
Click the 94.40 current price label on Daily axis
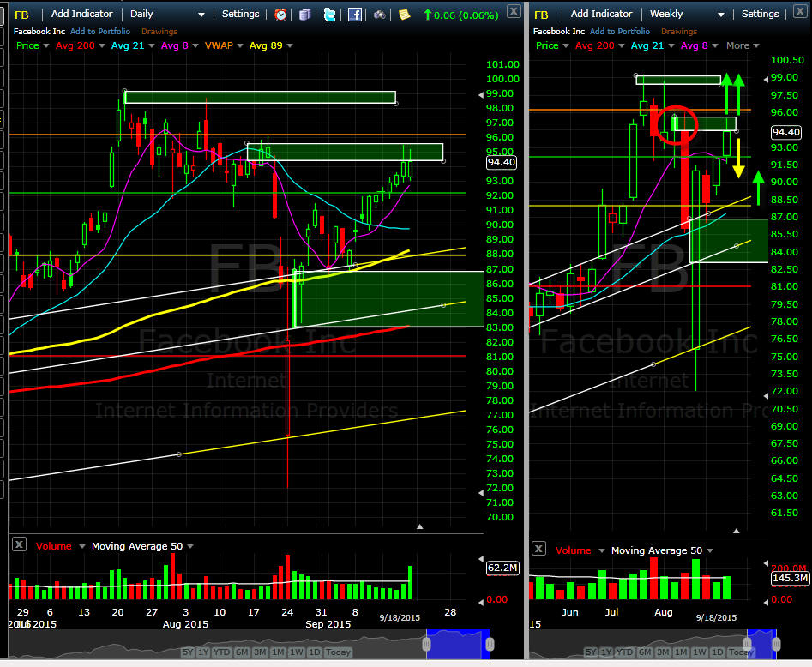[502, 163]
